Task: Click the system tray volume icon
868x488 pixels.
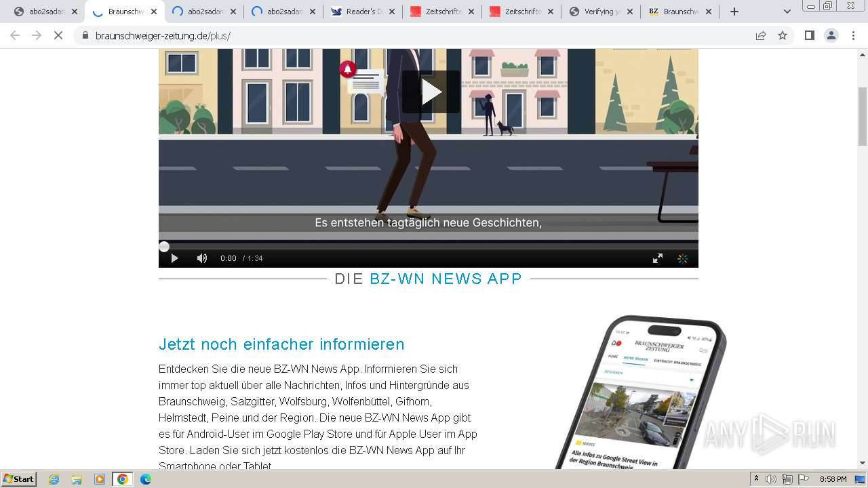Action: pos(771,479)
